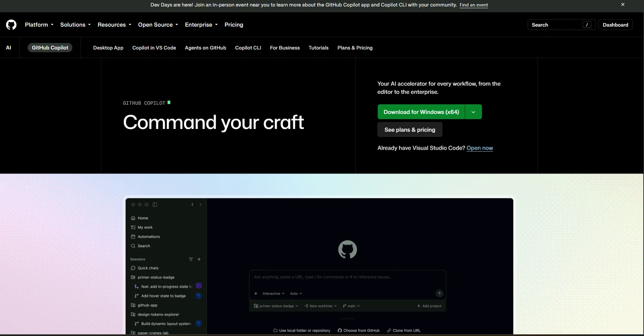Click the large GitHub logo in app preview
Screen dimensions: 644x336
[347, 250]
